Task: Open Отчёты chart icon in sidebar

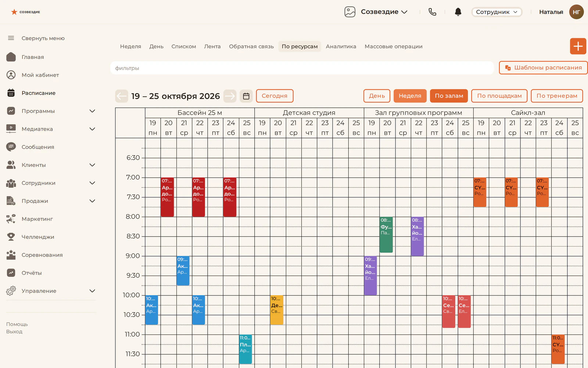Action: pyautogui.click(x=11, y=273)
